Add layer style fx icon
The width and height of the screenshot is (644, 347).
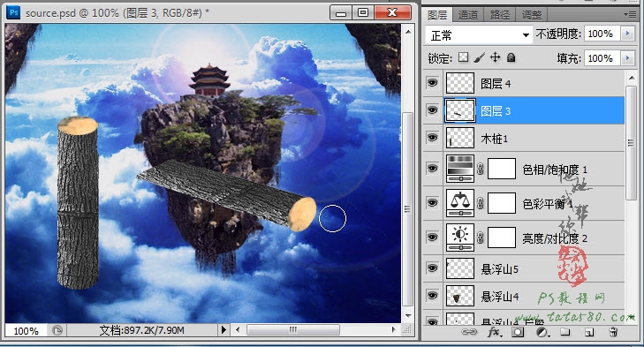point(494,332)
